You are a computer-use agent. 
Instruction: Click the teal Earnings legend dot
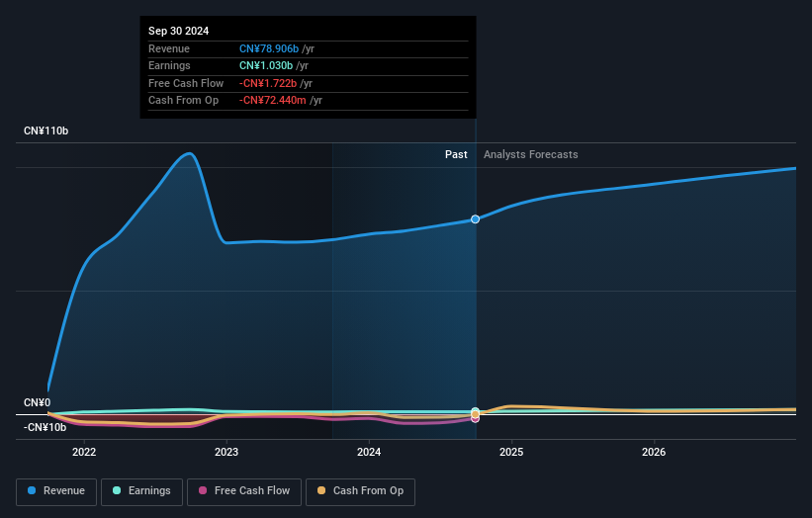117,490
